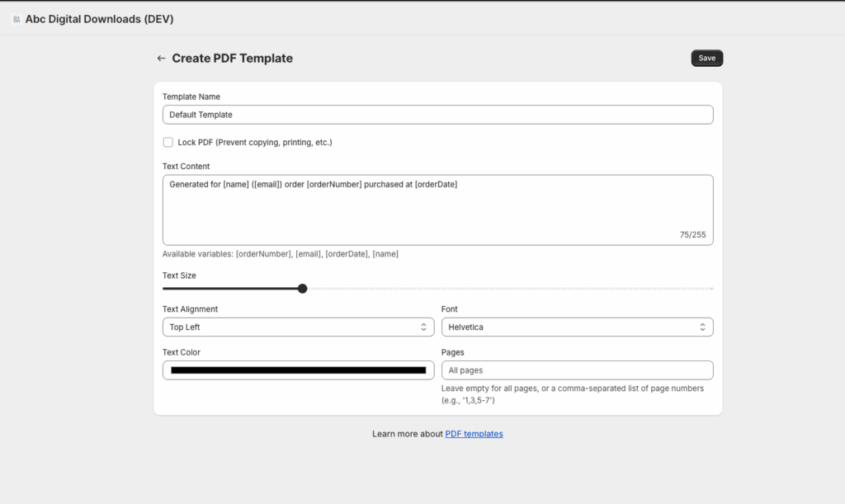This screenshot has height=504, width=845.
Task: Click the Create PDF Template heading
Action: click(232, 58)
